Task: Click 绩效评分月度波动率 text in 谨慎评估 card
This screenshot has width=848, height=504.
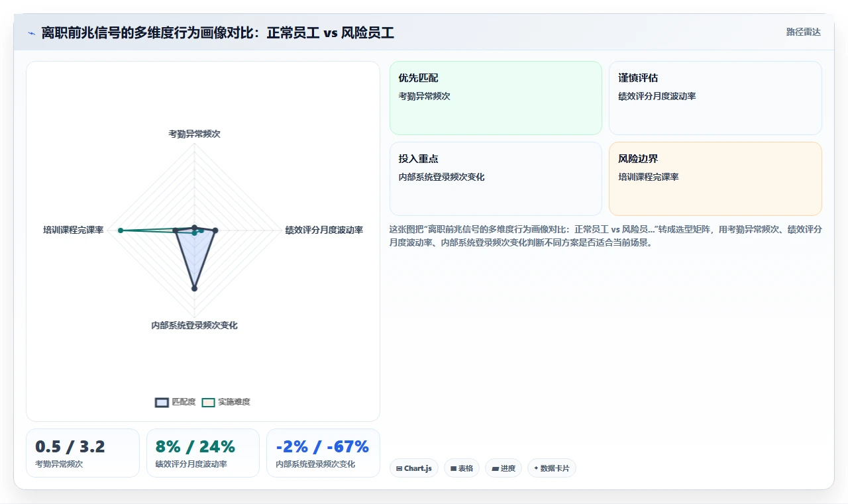Action: click(657, 96)
